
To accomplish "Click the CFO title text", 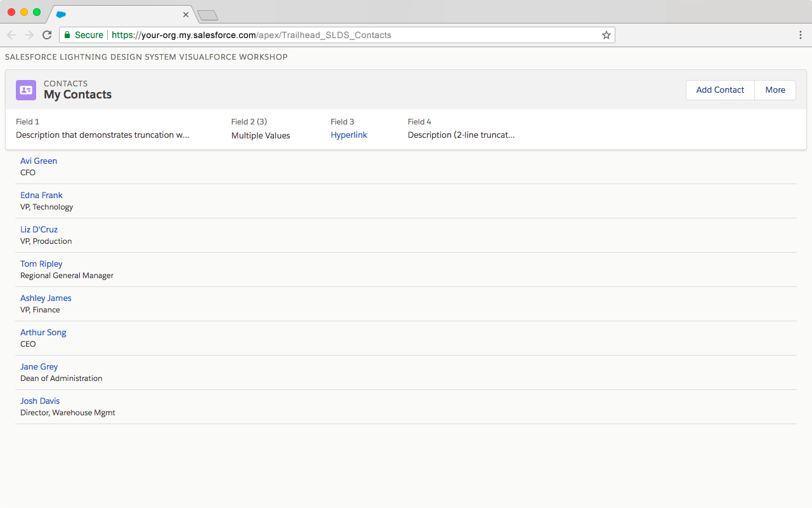I will coord(28,173).
